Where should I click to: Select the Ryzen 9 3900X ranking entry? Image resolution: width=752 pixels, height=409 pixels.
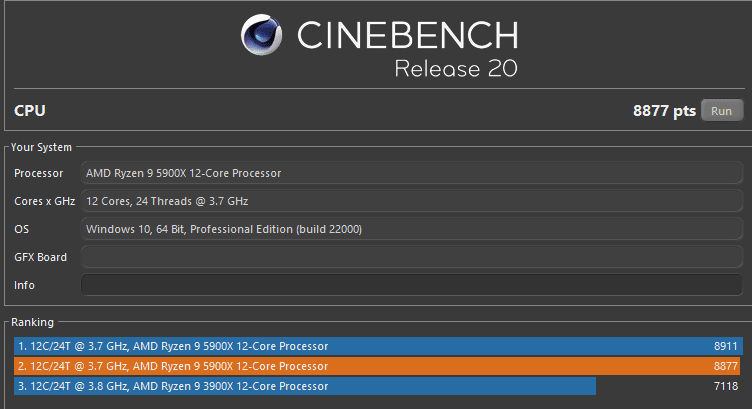(x=305, y=386)
